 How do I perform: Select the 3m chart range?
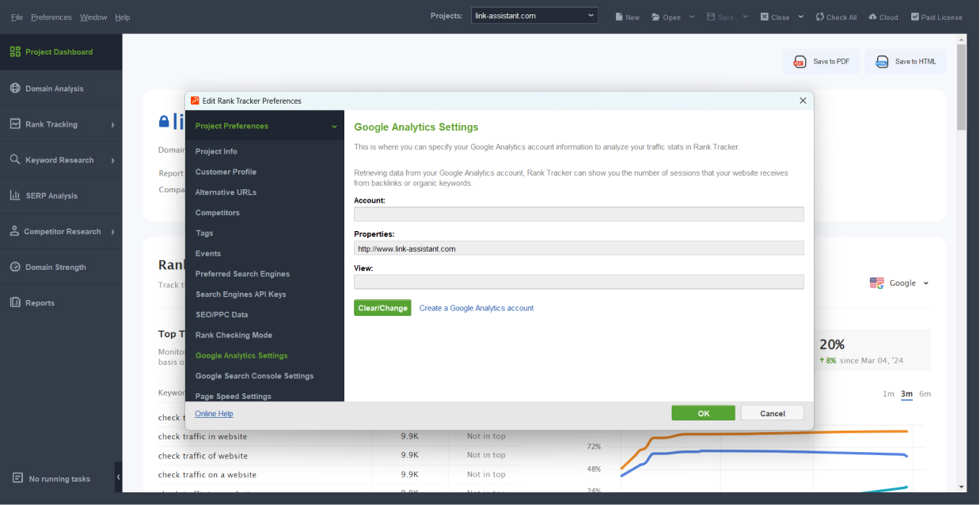[906, 394]
